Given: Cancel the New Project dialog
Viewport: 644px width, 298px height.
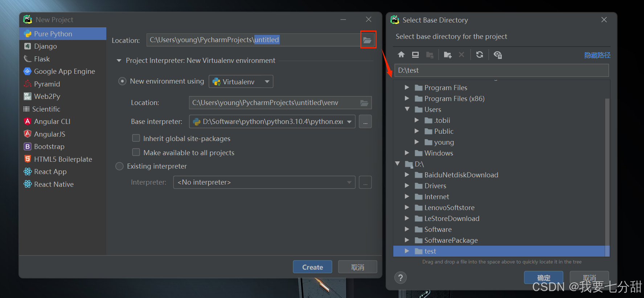Looking at the screenshot, I should pos(357,267).
